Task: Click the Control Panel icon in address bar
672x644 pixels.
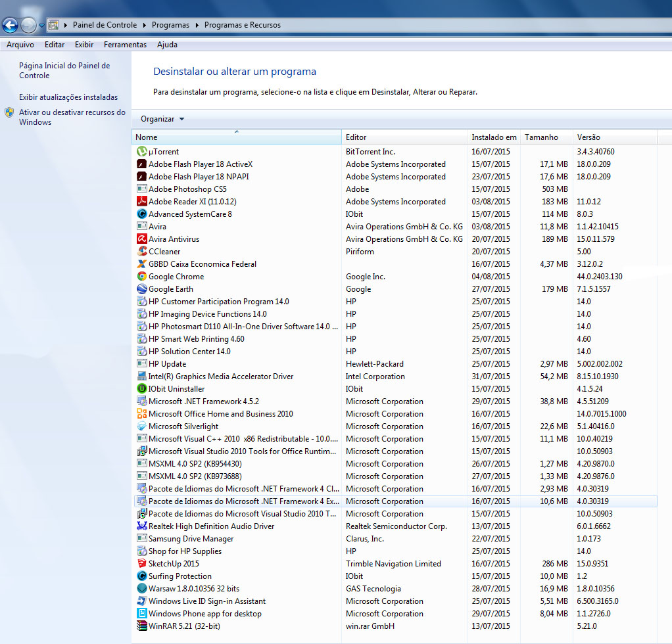Action: (53, 25)
